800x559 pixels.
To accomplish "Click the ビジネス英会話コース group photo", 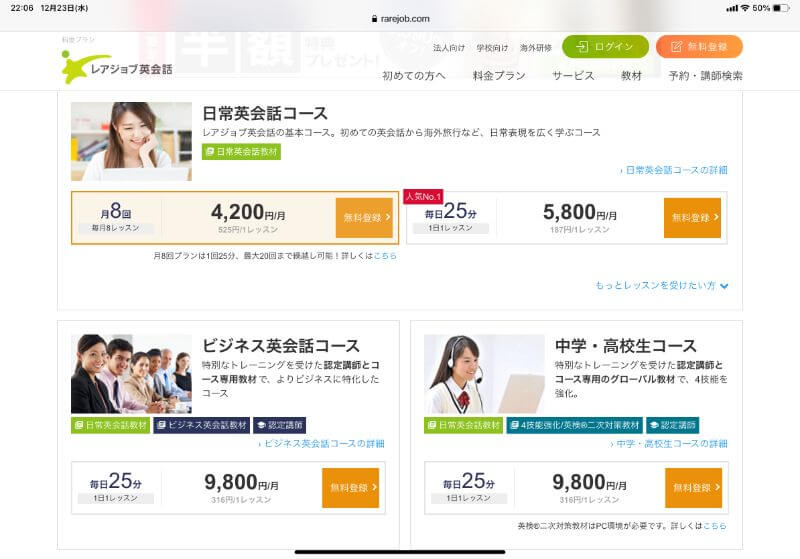I will pos(132,374).
